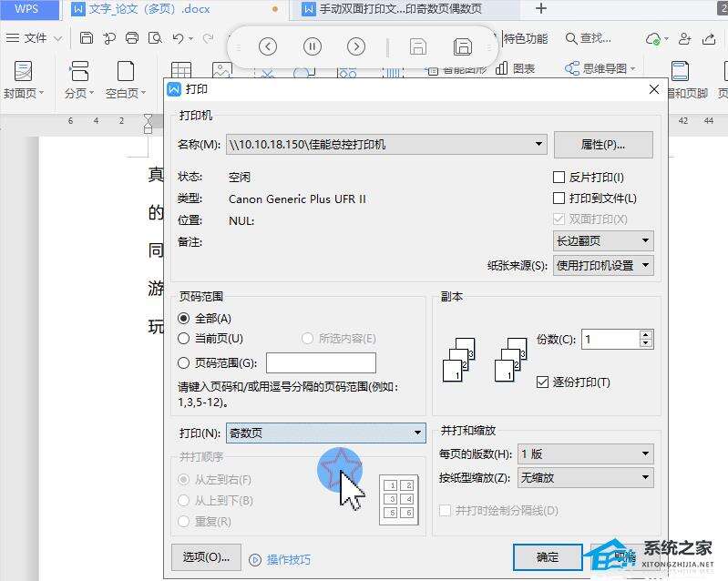The width and height of the screenshot is (728, 581).
Task: Select 从左到右 print order radio
Action: 184,479
